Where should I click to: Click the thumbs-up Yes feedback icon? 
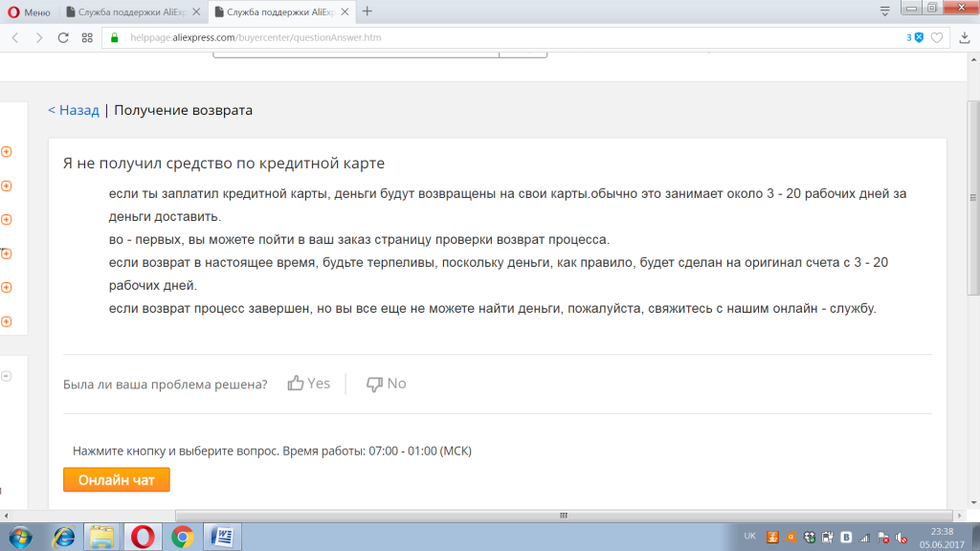296,384
